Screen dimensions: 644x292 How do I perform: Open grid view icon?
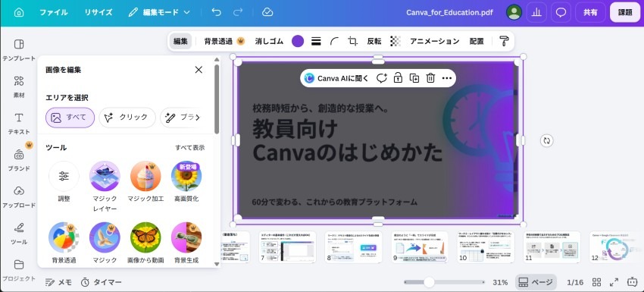coord(596,282)
